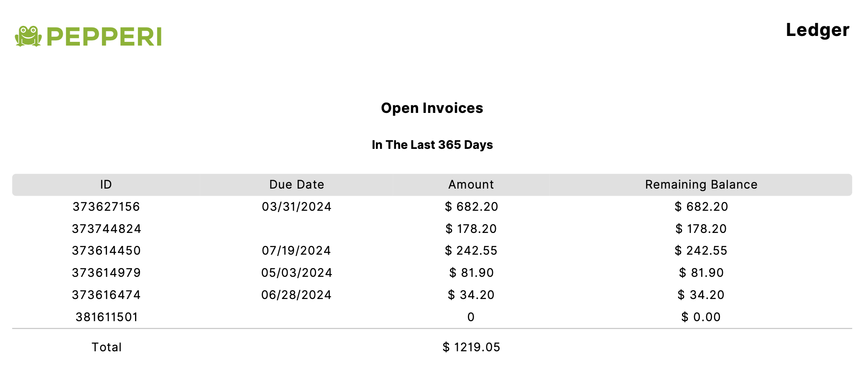Click the Pepperi frog logo icon
Image resolution: width=868 pixels, height=368 pixels.
point(28,36)
